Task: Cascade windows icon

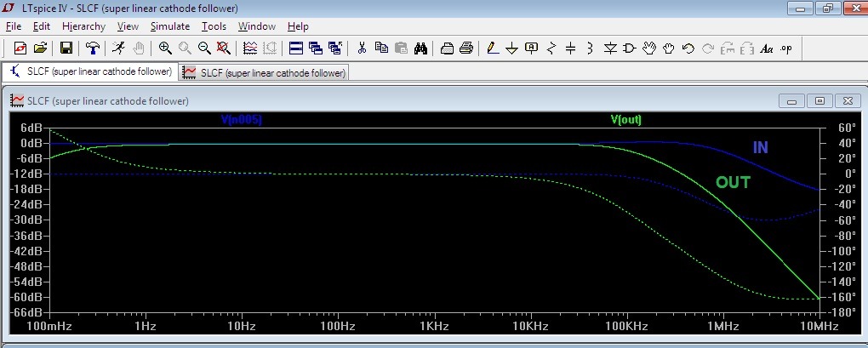Action: coord(316,48)
